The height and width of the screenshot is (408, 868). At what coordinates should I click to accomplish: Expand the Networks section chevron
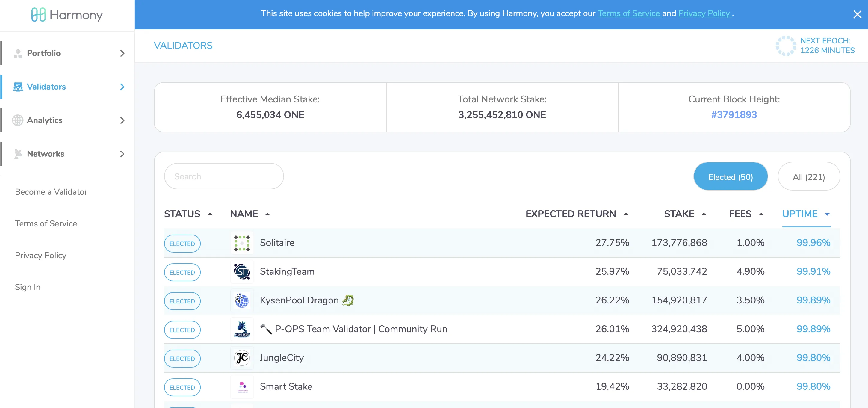122,154
